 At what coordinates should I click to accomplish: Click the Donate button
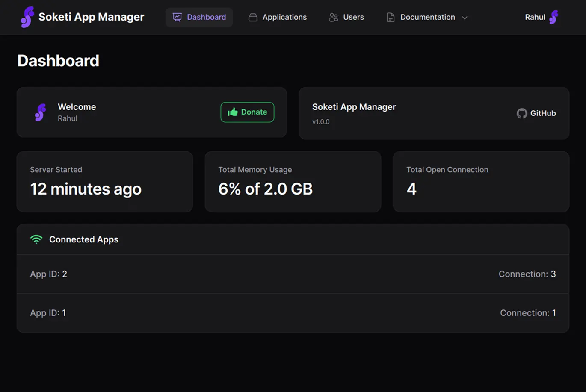[x=247, y=112]
